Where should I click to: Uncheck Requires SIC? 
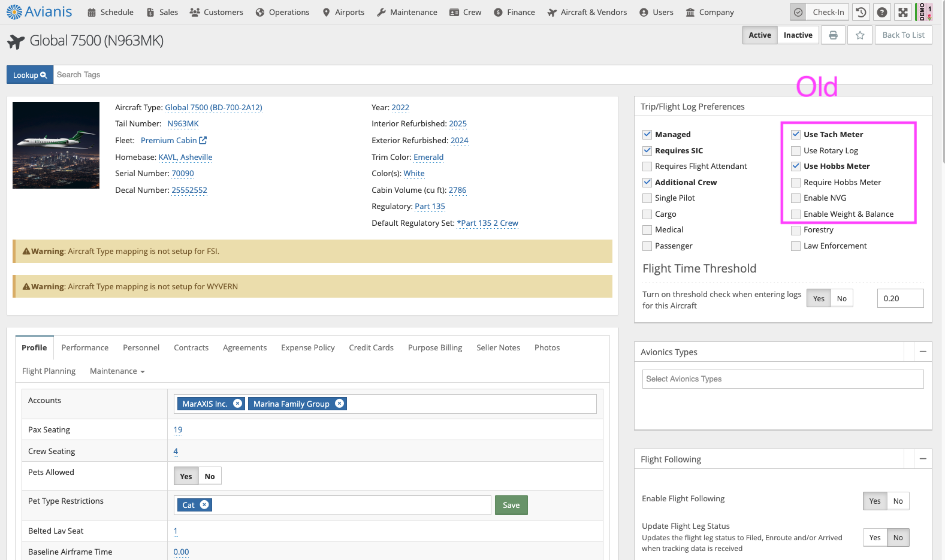point(647,151)
